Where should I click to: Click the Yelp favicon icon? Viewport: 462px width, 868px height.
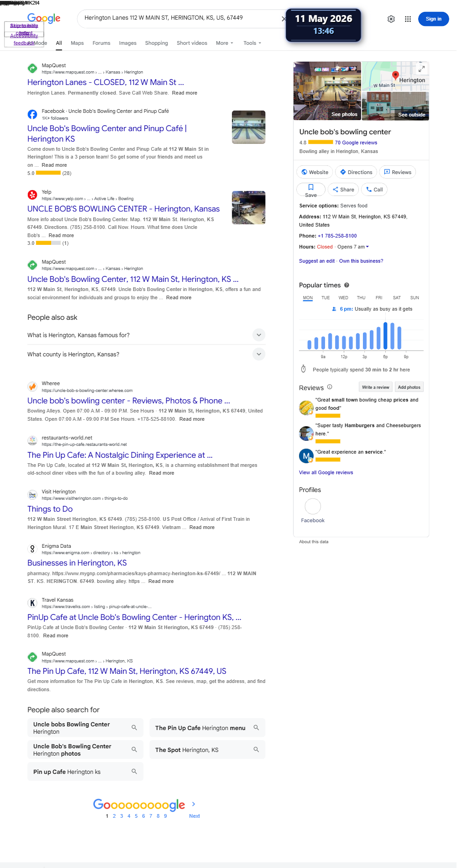coord(32,195)
